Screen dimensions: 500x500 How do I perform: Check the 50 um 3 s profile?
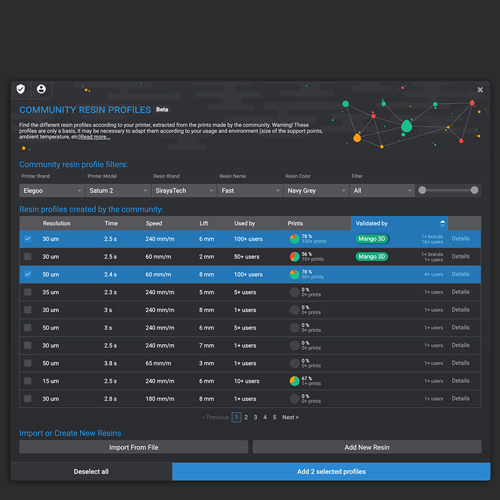pyautogui.click(x=28, y=327)
